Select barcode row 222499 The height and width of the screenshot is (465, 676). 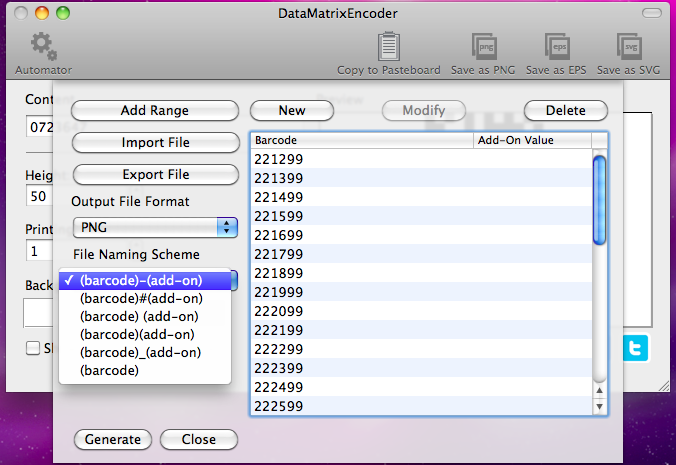click(x=422, y=387)
